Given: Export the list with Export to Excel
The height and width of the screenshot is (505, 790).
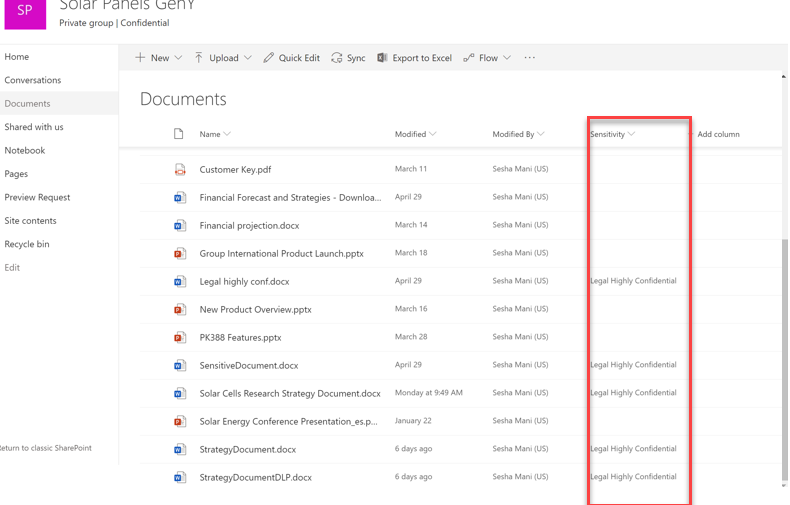Looking at the screenshot, I should 414,58.
